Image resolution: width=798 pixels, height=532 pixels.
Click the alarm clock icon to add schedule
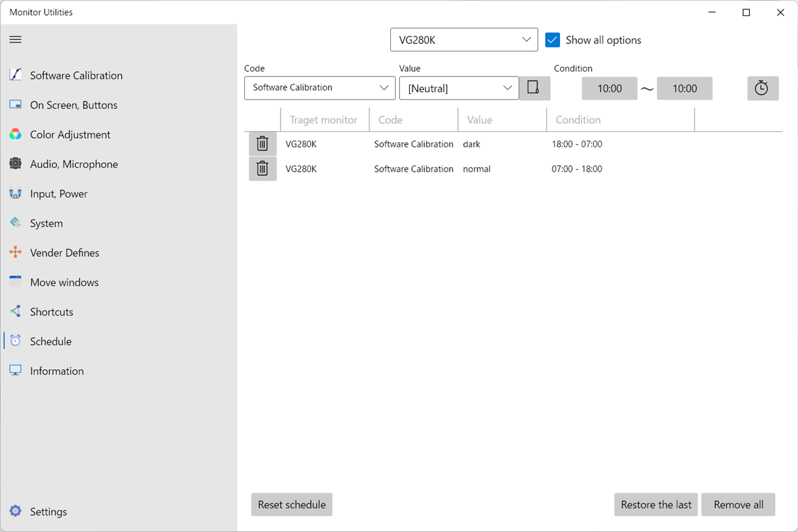click(x=763, y=88)
